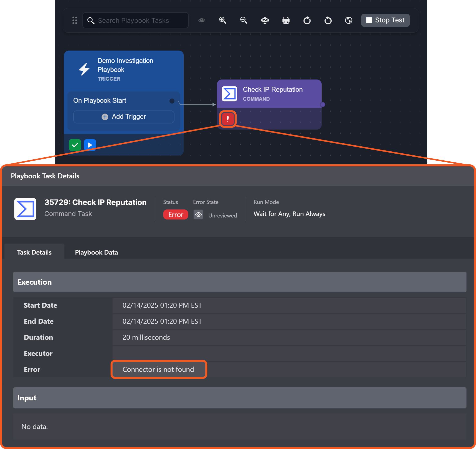Click the fit-to-screen icon in toolbar
Image resolution: width=476 pixels, height=449 pixels.
(x=265, y=20)
